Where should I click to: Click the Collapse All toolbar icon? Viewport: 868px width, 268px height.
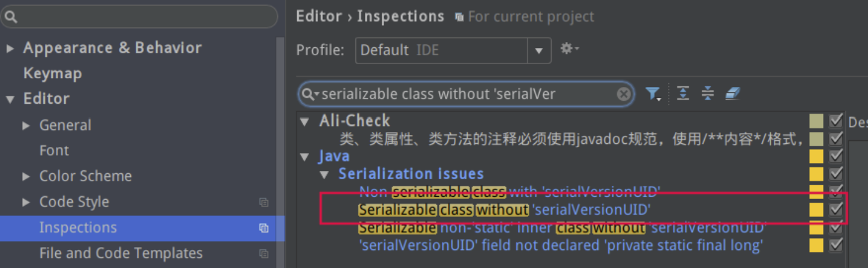[708, 94]
